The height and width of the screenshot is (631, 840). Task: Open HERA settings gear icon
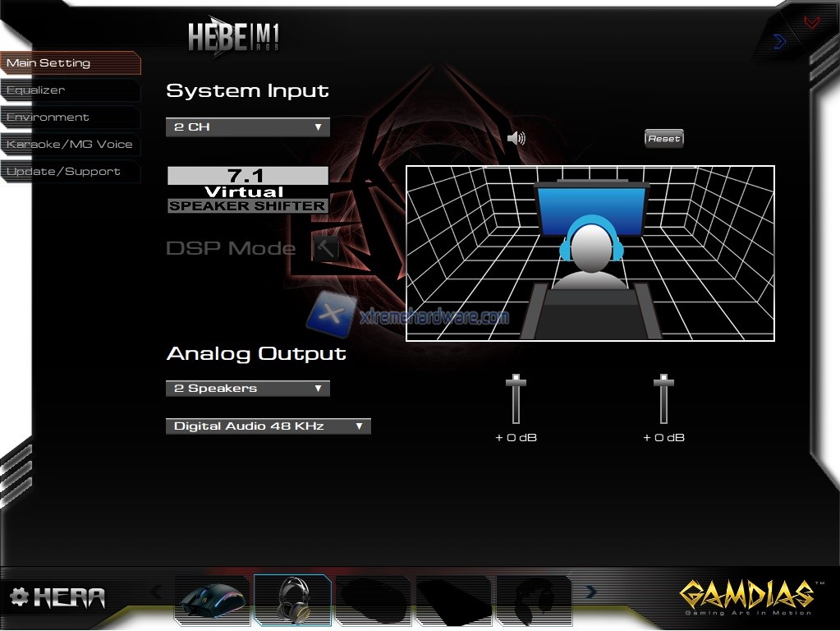[x=19, y=596]
